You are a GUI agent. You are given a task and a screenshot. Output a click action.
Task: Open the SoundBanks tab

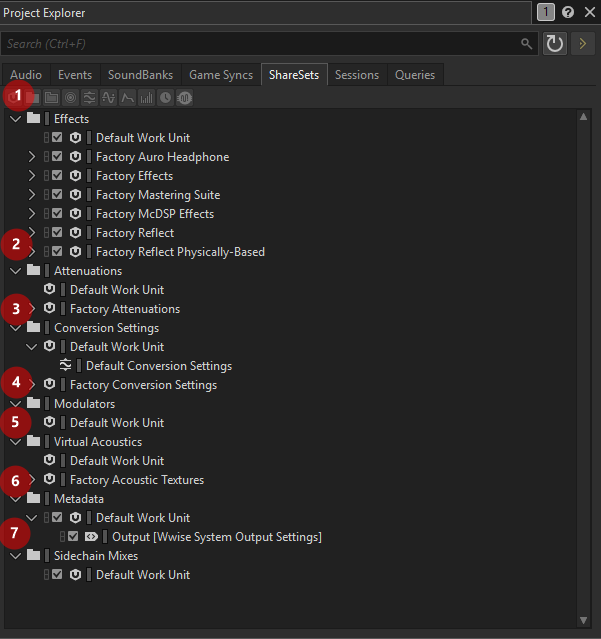pos(141,75)
